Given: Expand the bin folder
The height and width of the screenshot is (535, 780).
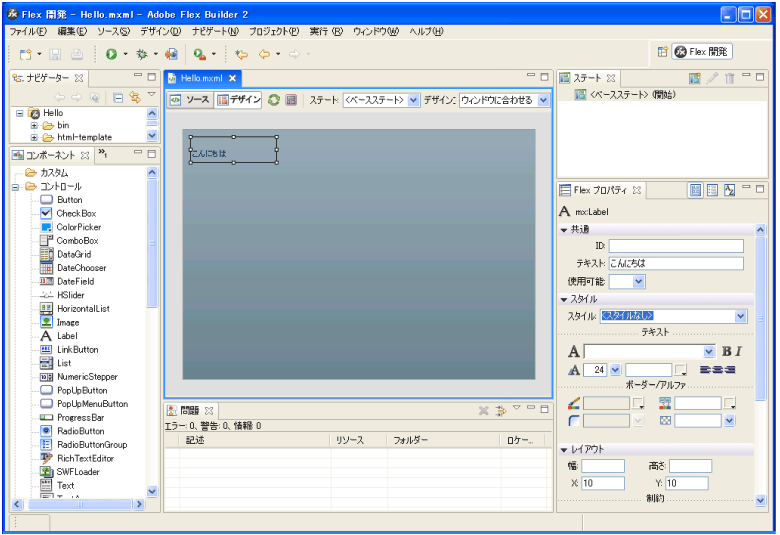Looking at the screenshot, I should 34,125.
